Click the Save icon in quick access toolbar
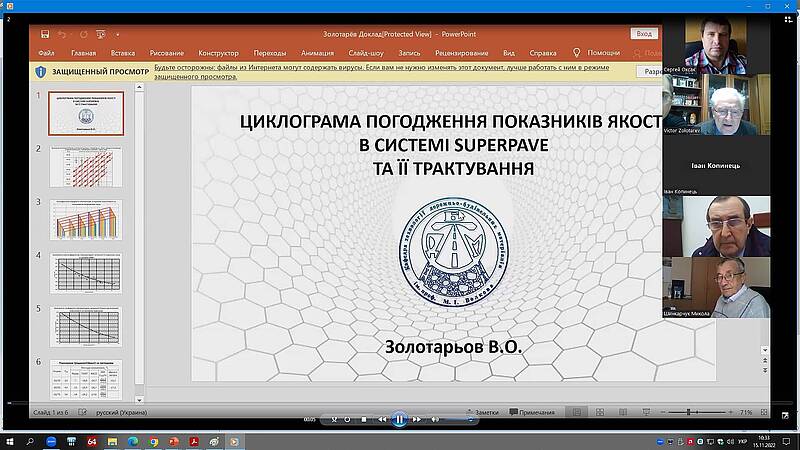This screenshot has width=800, height=450. click(x=44, y=34)
